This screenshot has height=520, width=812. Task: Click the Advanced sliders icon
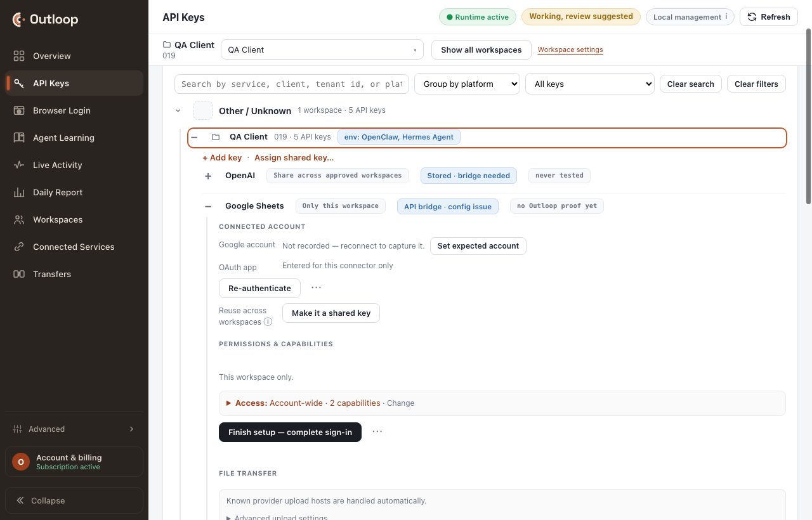(x=18, y=429)
